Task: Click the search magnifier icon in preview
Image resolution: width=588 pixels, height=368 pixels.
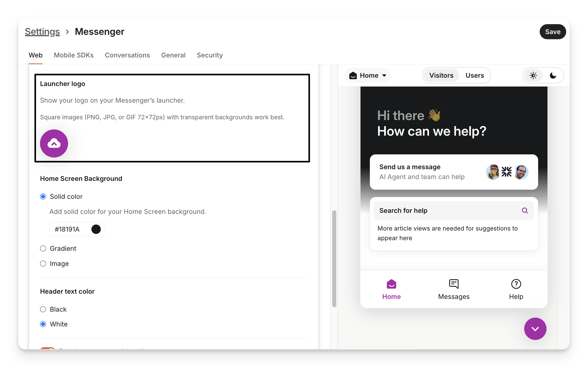Action: [x=525, y=211]
